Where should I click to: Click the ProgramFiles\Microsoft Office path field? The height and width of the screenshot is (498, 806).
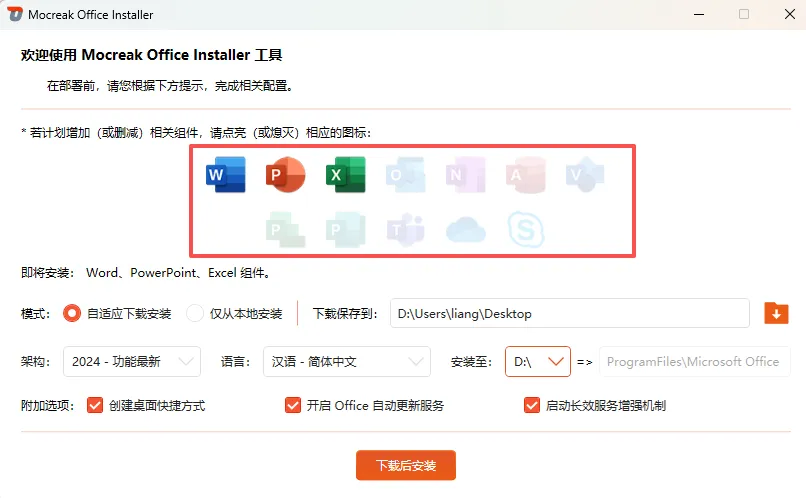(694, 362)
